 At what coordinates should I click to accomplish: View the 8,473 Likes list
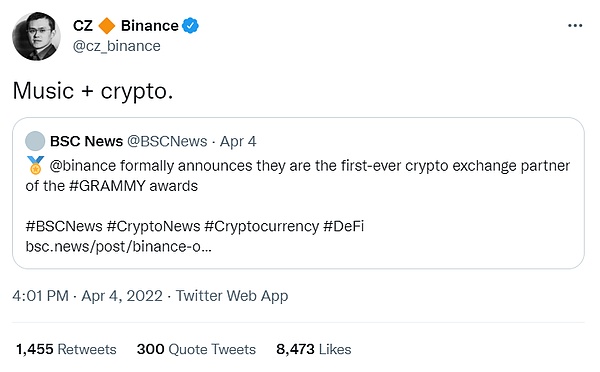pos(314,349)
